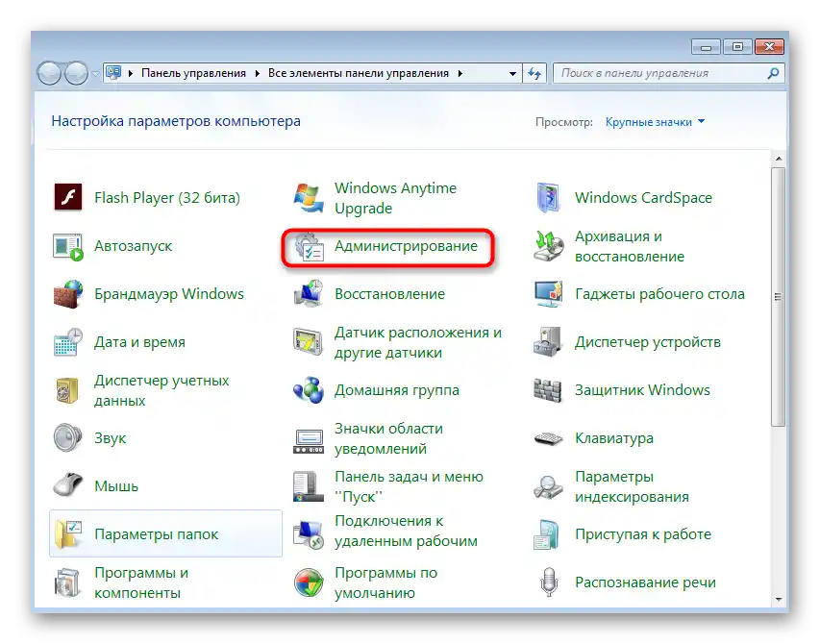Click the Автозапуск icon
Viewport: 820px width, 644px height.
pos(68,246)
